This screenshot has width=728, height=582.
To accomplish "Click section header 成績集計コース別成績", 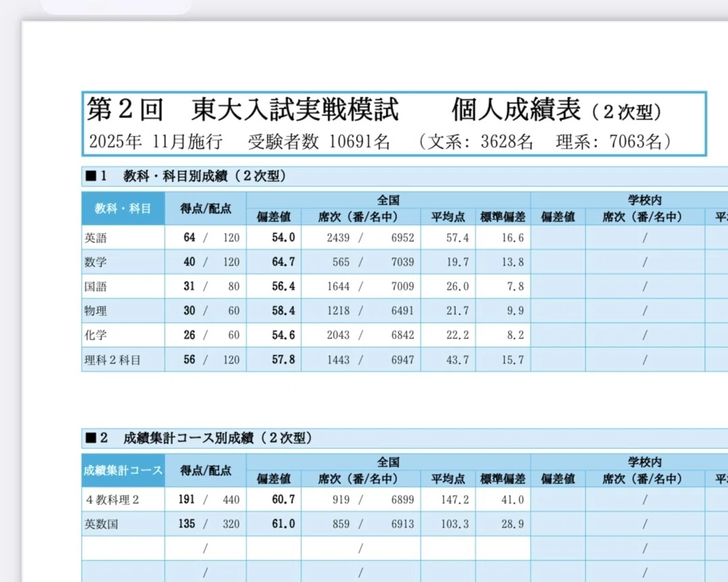I will [217, 438].
